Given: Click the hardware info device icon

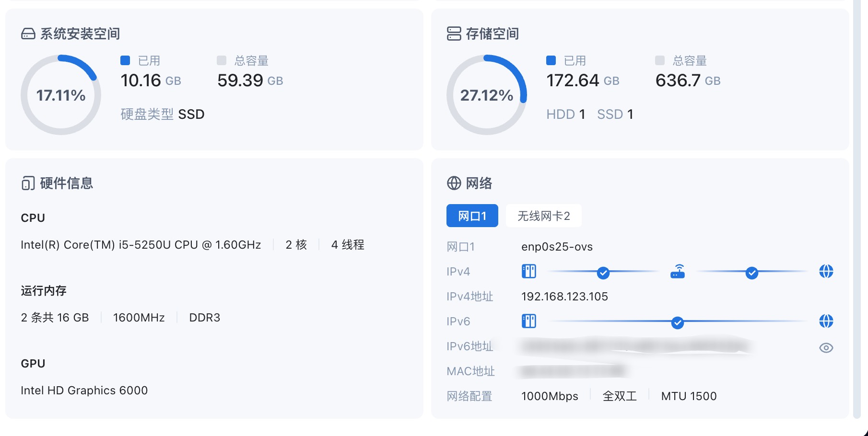Looking at the screenshot, I should [28, 183].
